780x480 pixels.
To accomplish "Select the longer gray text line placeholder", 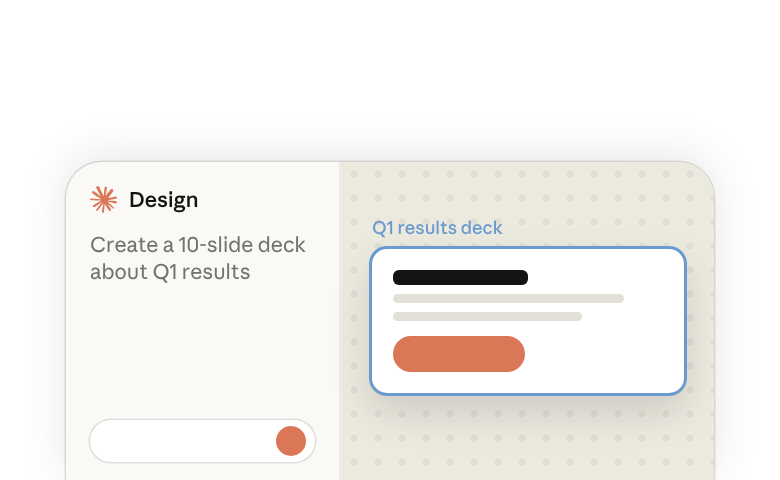I will point(508,298).
